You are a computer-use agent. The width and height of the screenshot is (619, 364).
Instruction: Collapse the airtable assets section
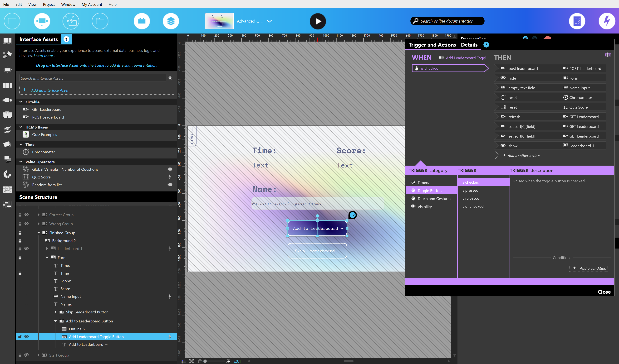21,102
